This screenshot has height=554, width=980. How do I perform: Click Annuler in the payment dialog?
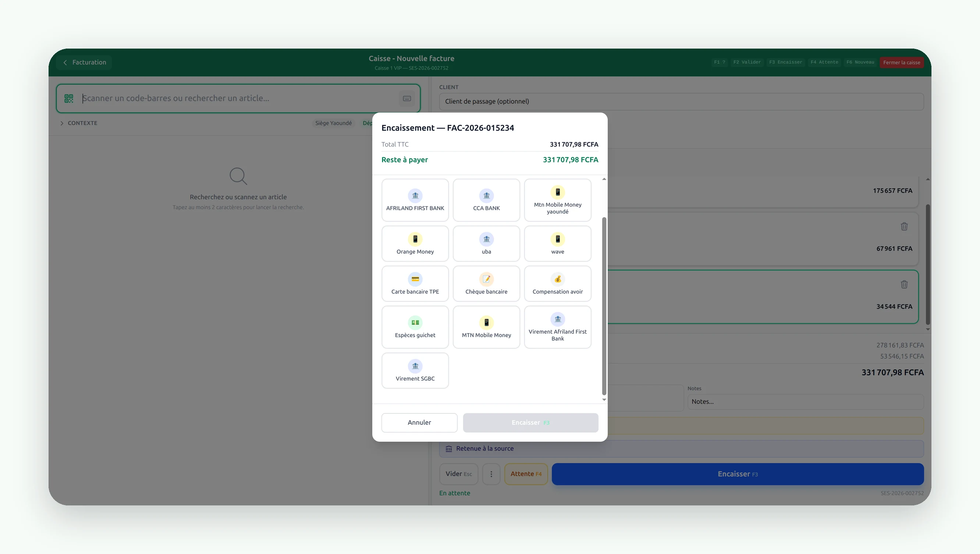click(419, 423)
